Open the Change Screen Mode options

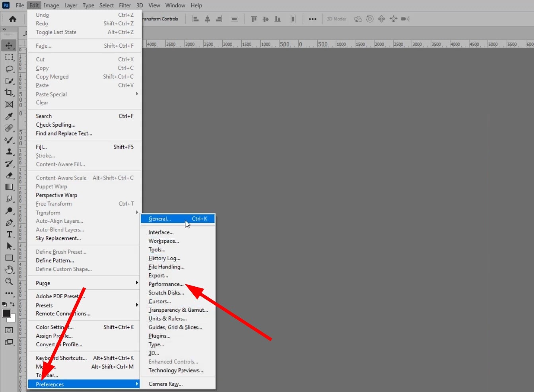9,342
